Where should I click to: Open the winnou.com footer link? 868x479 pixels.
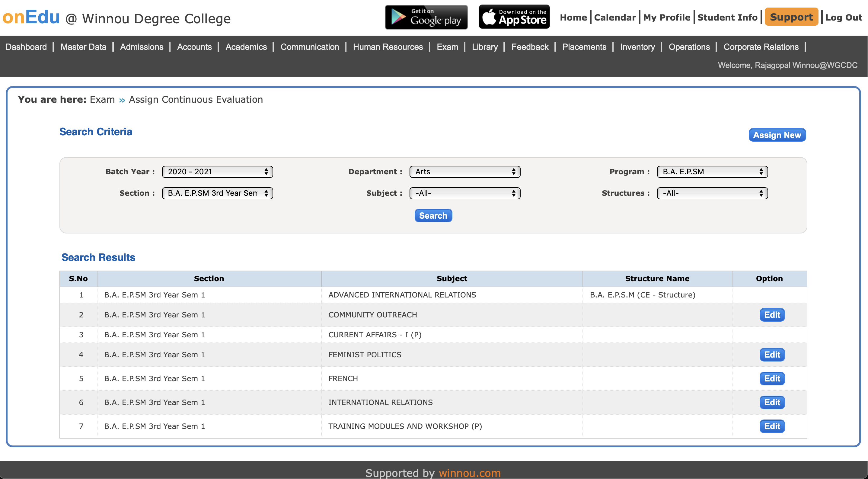tap(469, 473)
